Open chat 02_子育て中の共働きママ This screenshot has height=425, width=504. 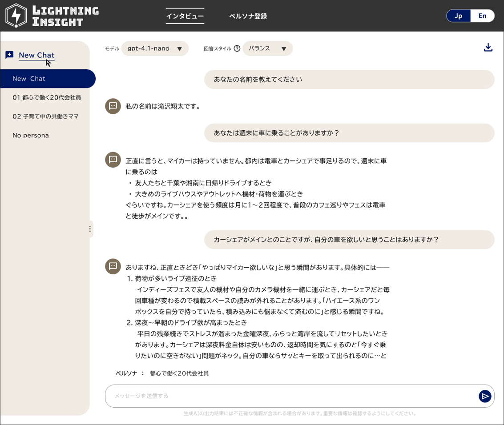46,116
